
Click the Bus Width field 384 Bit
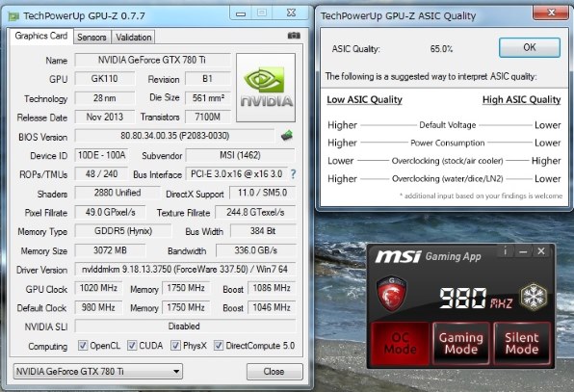263,231
